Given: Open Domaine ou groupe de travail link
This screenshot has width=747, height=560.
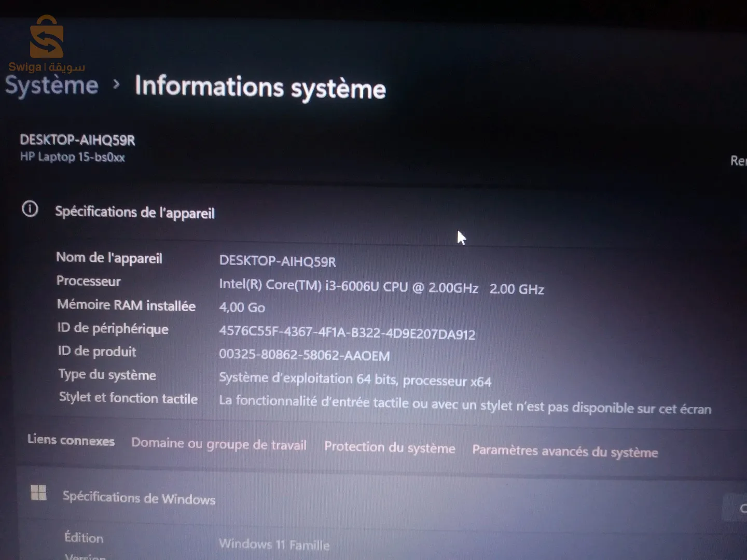Looking at the screenshot, I should coord(218,444).
